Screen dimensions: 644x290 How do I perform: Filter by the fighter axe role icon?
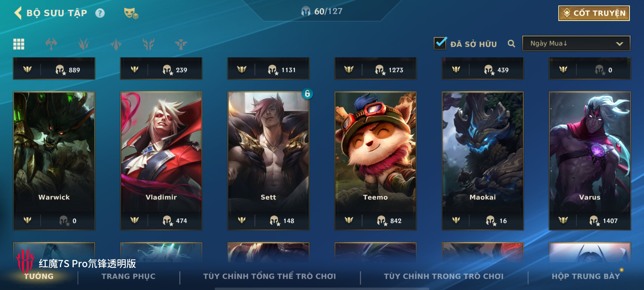pos(51,44)
